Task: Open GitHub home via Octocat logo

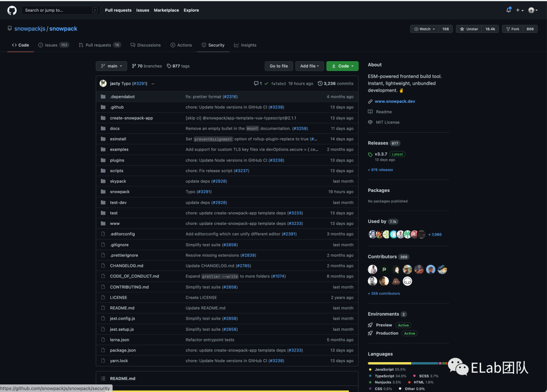Action: point(12,11)
